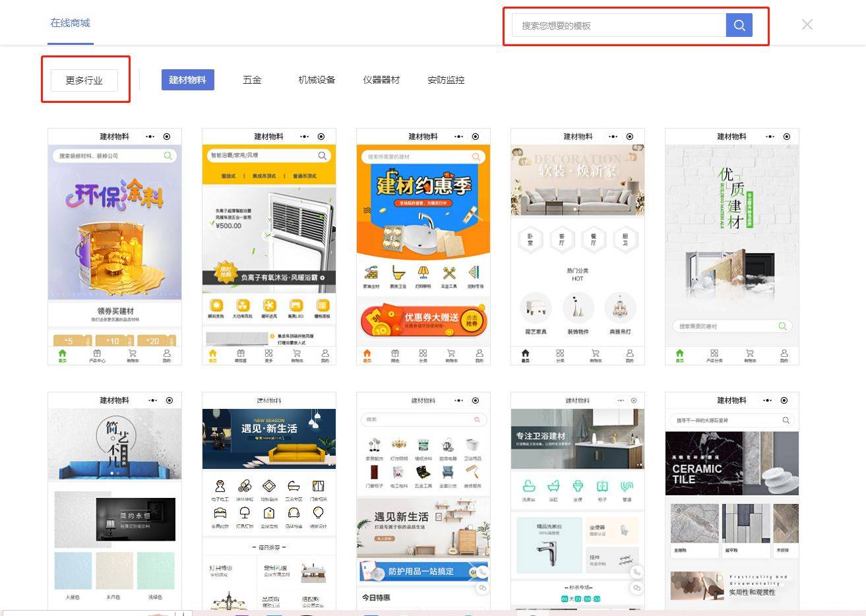Select the 建材物料 category tab
The width and height of the screenshot is (866, 616).
[x=187, y=80]
